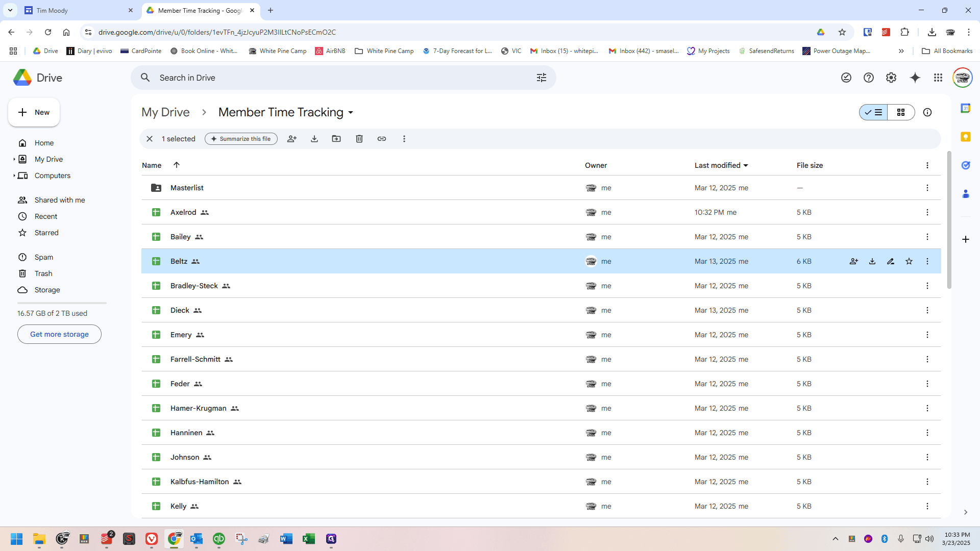Toggle the view details info panel

[x=927, y=112]
